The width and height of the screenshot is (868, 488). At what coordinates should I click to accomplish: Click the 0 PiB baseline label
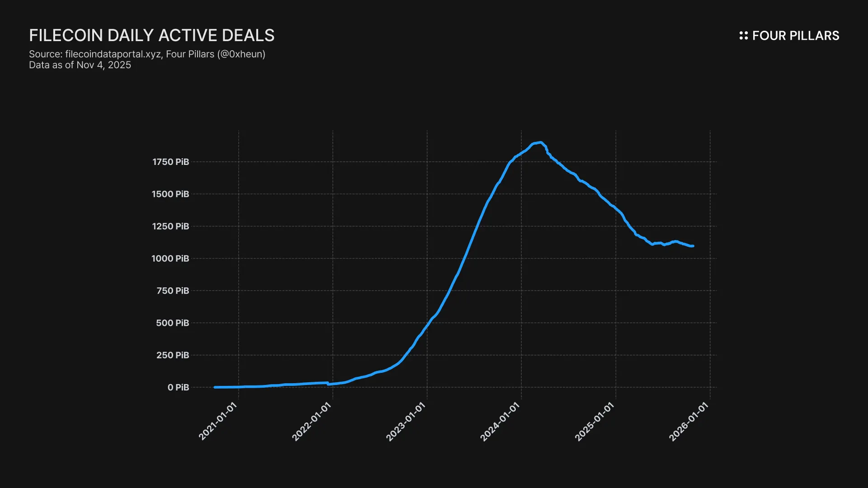(x=178, y=387)
